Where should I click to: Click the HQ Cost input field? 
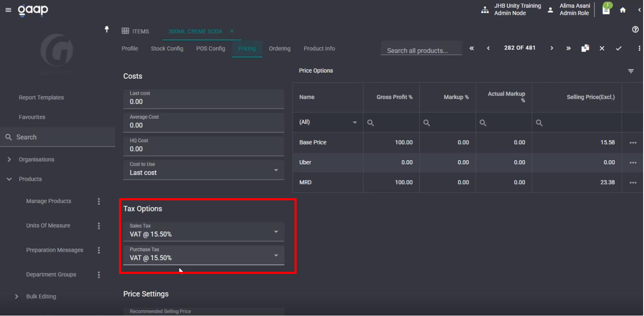pyautogui.click(x=204, y=146)
